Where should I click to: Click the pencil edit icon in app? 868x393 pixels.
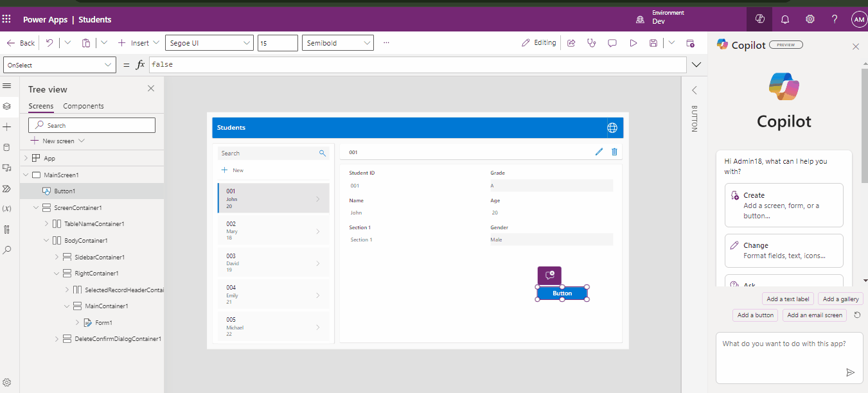pos(599,152)
